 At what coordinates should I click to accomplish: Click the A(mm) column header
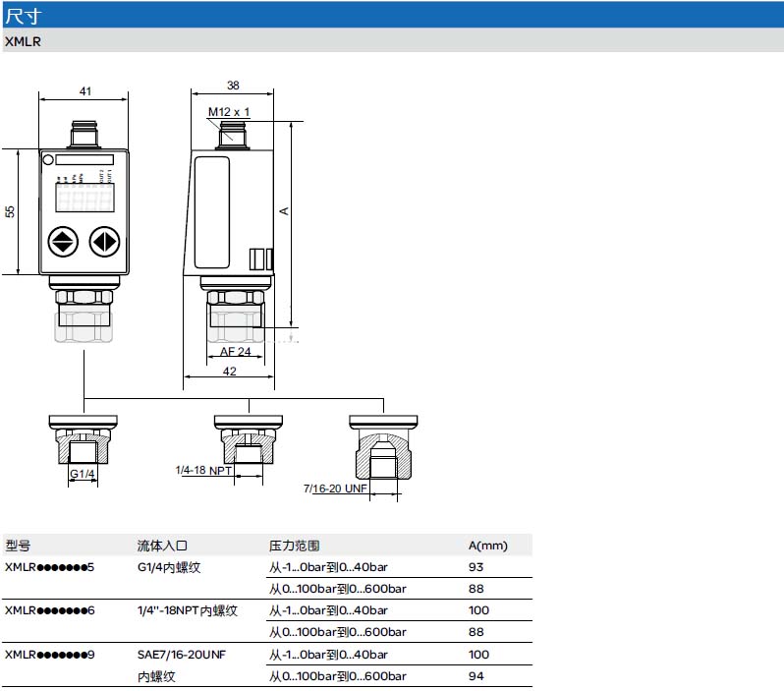(x=488, y=546)
